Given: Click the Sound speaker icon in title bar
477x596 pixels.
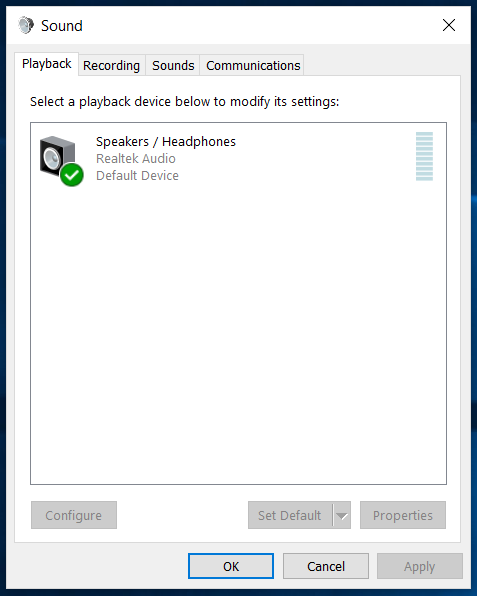Looking at the screenshot, I should click(x=26, y=25).
